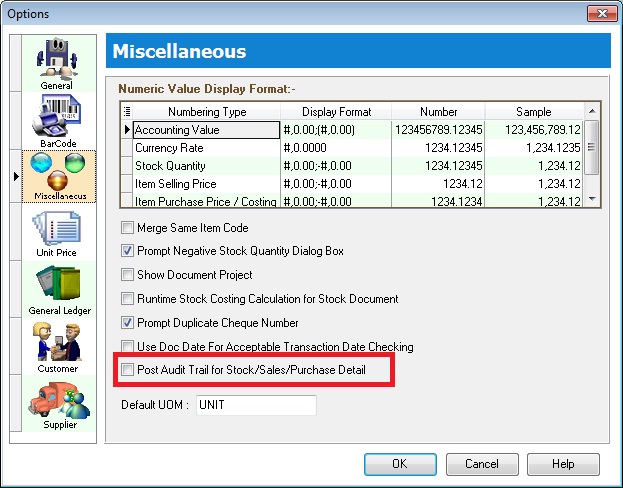Enable Post Audit Trail for Stock/Sales/Purchase Detail
This screenshot has width=623, height=488.
(x=127, y=370)
